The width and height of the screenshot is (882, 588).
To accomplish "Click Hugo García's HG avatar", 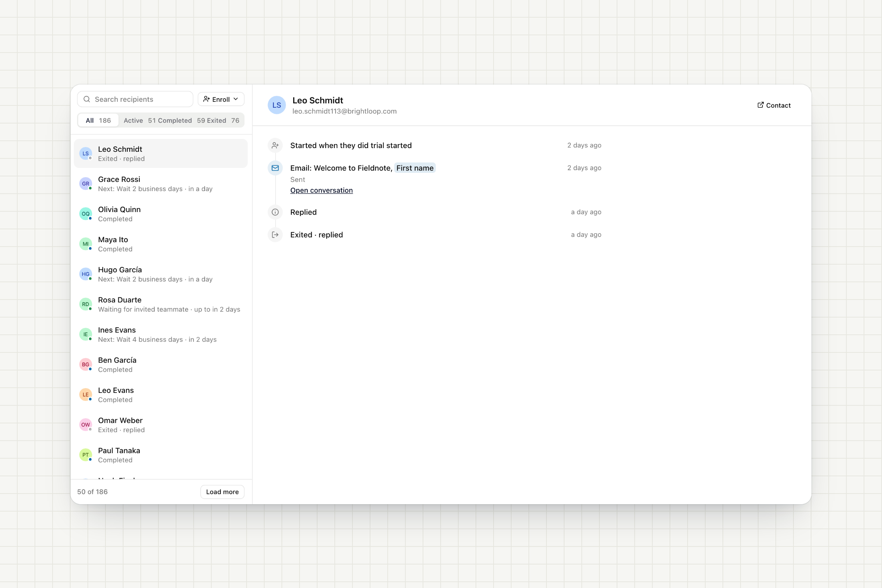I will pos(86,274).
